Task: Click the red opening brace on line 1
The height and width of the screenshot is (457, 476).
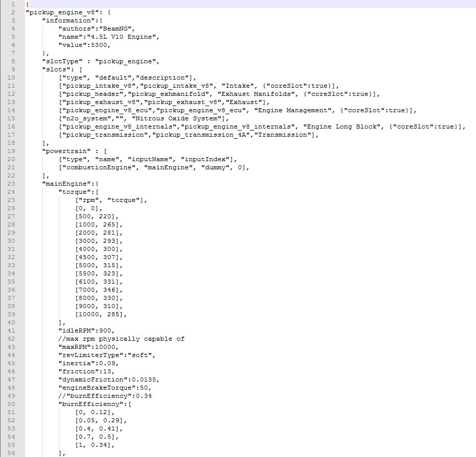Action: [28, 4]
